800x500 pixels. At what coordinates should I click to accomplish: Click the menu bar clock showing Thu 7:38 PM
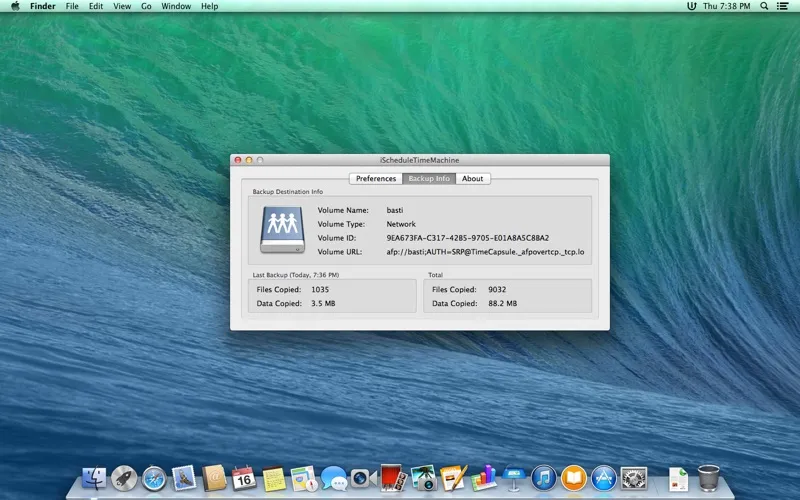coord(725,6)
